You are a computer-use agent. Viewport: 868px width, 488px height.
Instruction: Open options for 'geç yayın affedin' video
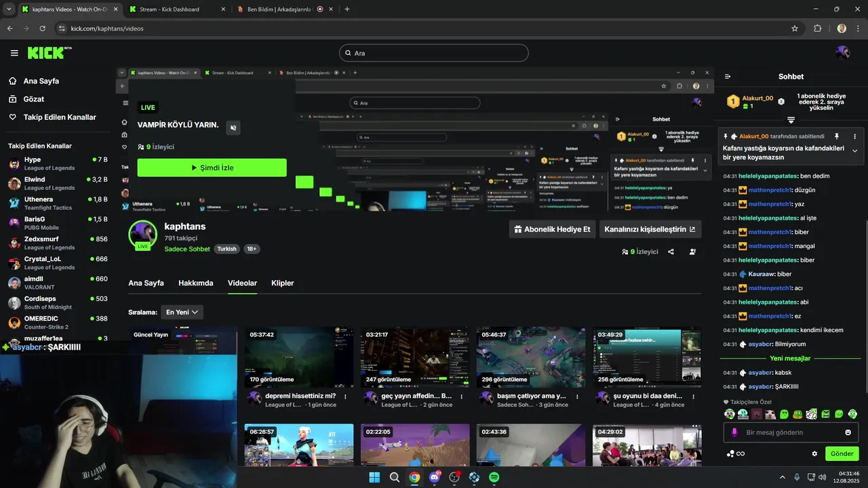462,396
